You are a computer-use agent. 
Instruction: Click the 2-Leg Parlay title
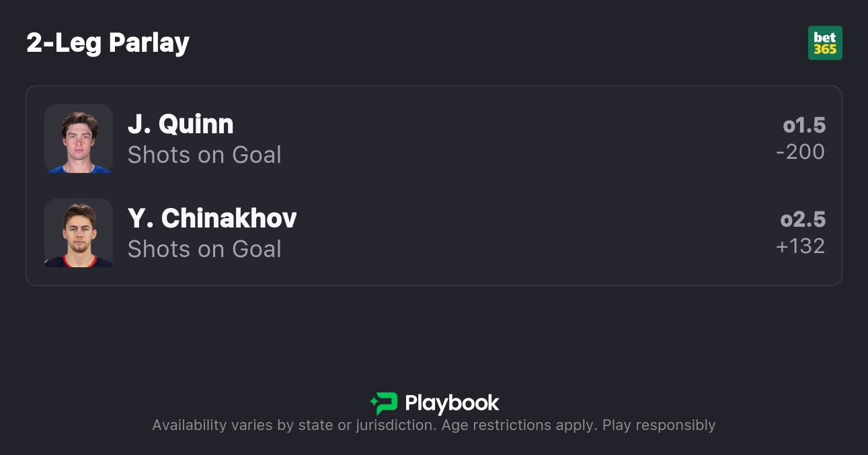(108, 43)
